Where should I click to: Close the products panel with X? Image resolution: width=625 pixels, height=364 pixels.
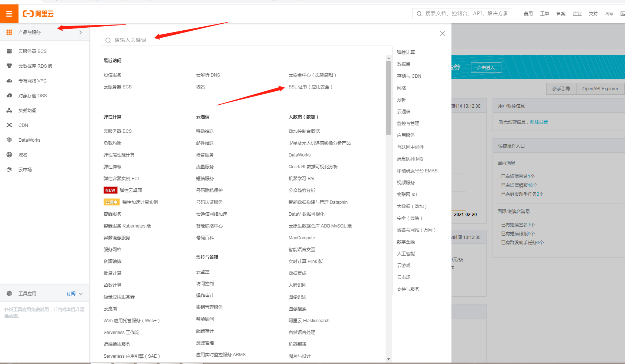442,33
